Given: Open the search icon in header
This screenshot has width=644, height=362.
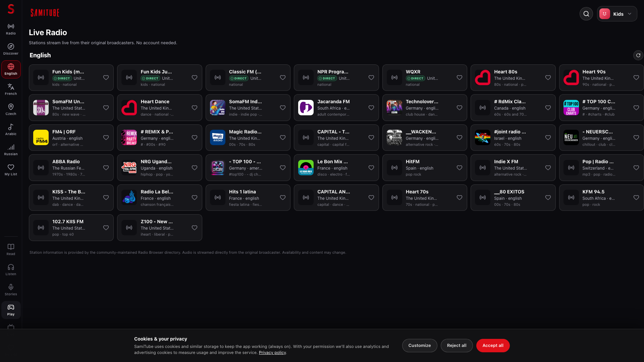Looking at the screenshot, I should point(586,14).
